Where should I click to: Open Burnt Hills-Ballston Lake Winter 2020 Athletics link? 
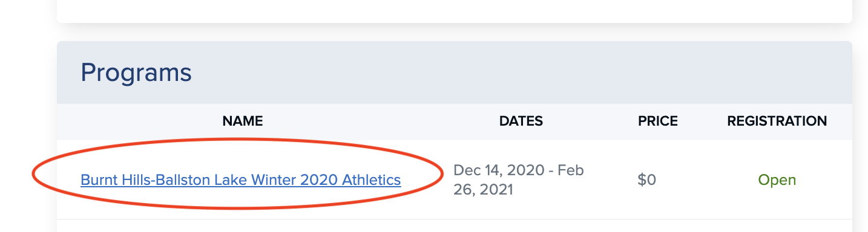pyautogui.click(x=240, y=179)
